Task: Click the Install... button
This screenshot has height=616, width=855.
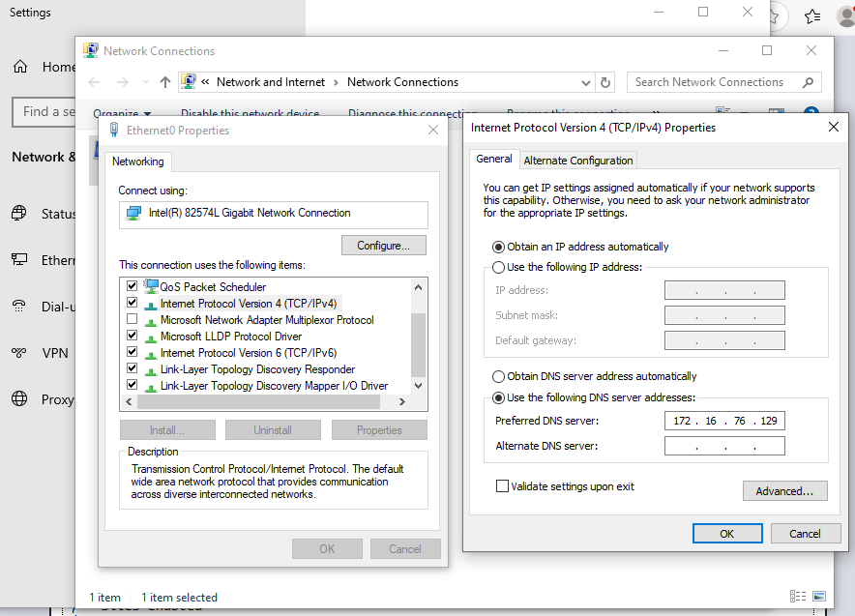Action: click(167, 429)
